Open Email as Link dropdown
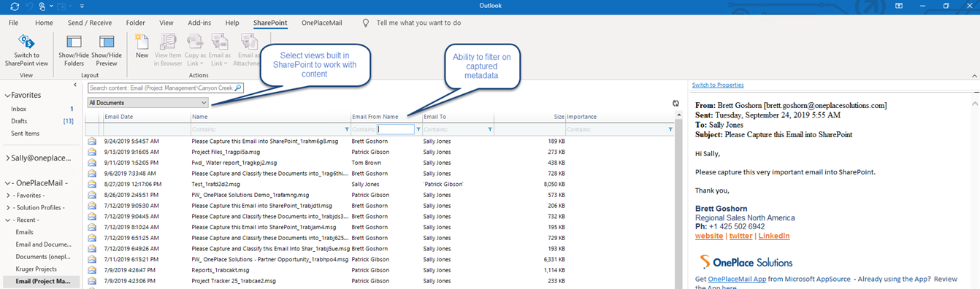This screenshot has height=289, width=980. pos(220,50)
